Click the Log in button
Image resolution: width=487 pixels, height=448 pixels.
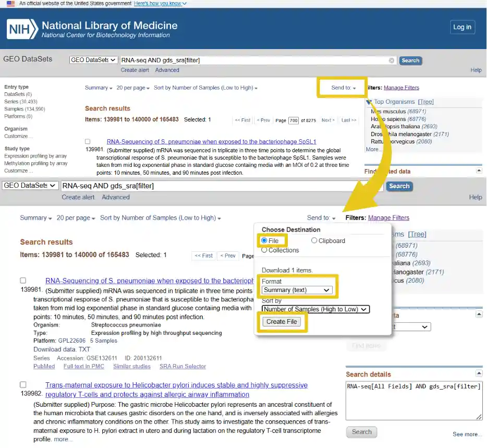462,27
